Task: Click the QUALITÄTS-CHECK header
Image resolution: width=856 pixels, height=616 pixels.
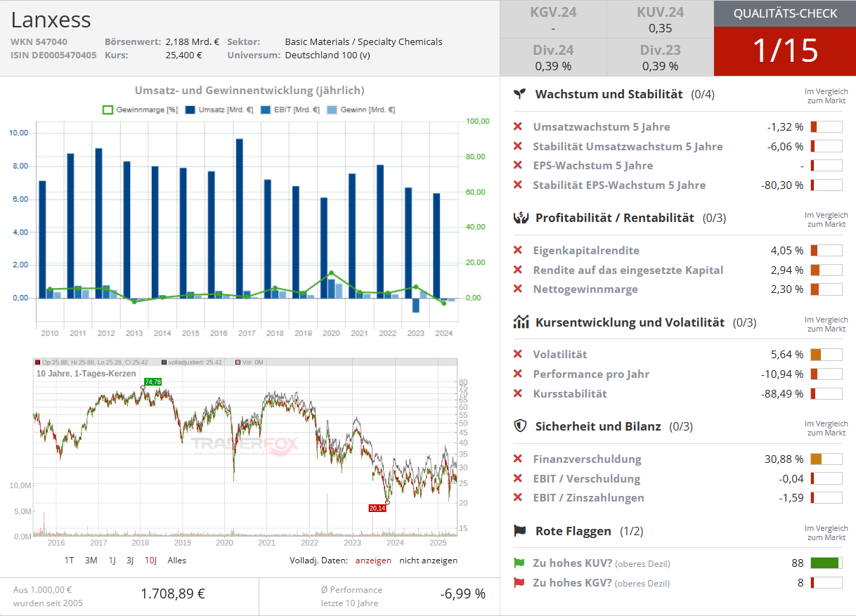Action: [x=785, y=13]
